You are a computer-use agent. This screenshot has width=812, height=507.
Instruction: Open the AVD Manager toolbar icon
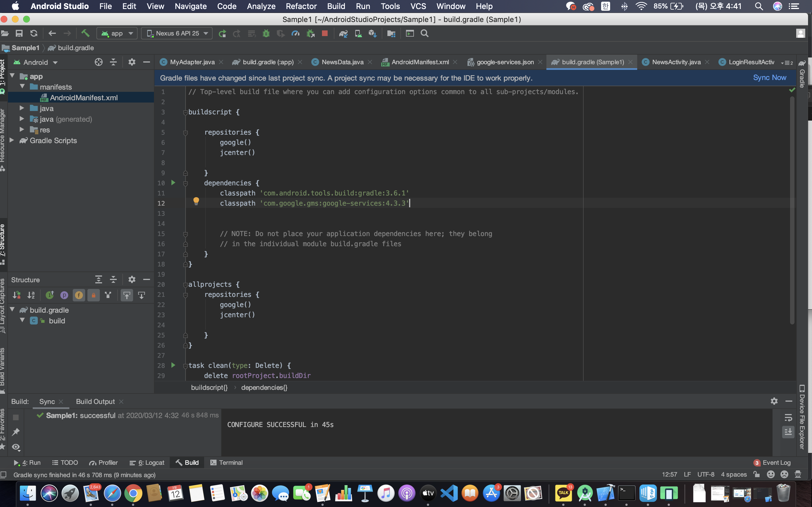tap(358, 33)
